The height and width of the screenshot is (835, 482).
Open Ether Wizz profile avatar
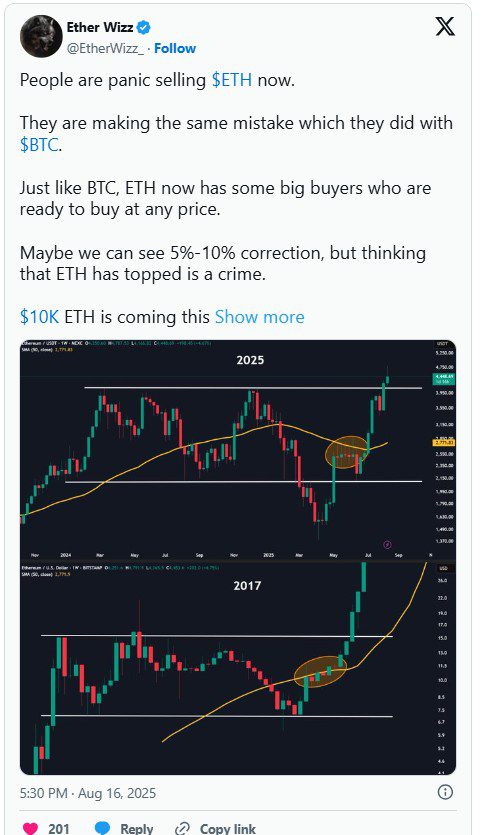(x=41, y=36)
